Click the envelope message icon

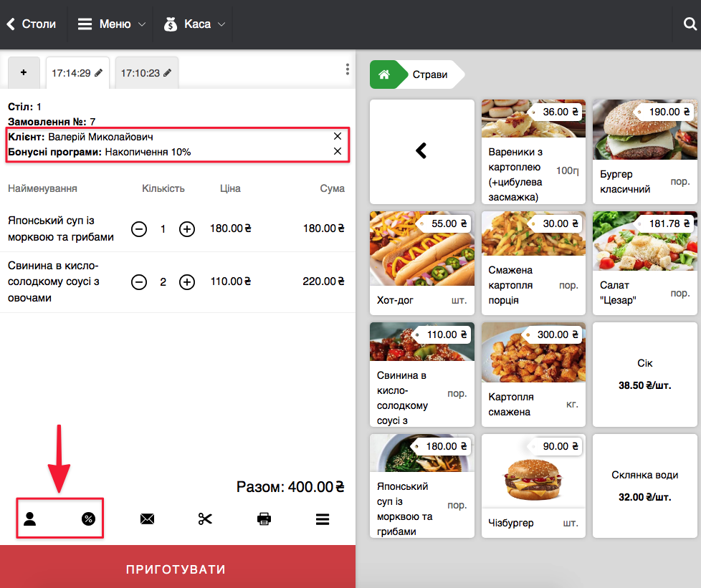147,519
